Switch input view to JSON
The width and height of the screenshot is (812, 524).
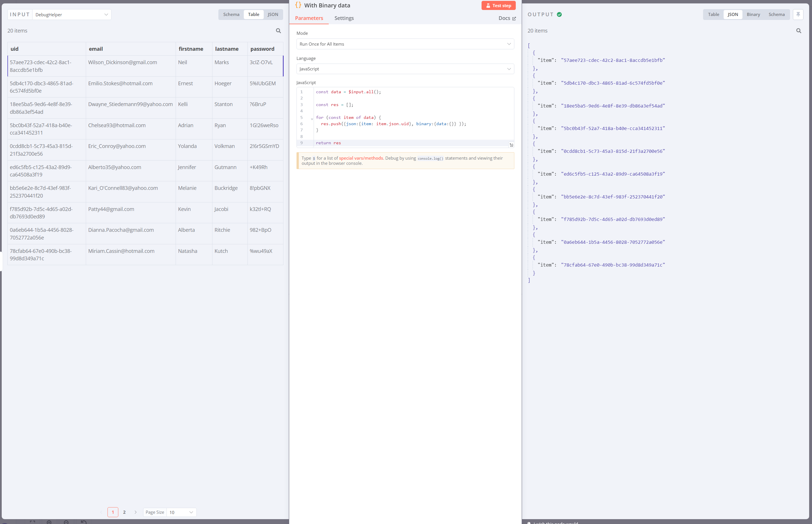click(273, 14)
